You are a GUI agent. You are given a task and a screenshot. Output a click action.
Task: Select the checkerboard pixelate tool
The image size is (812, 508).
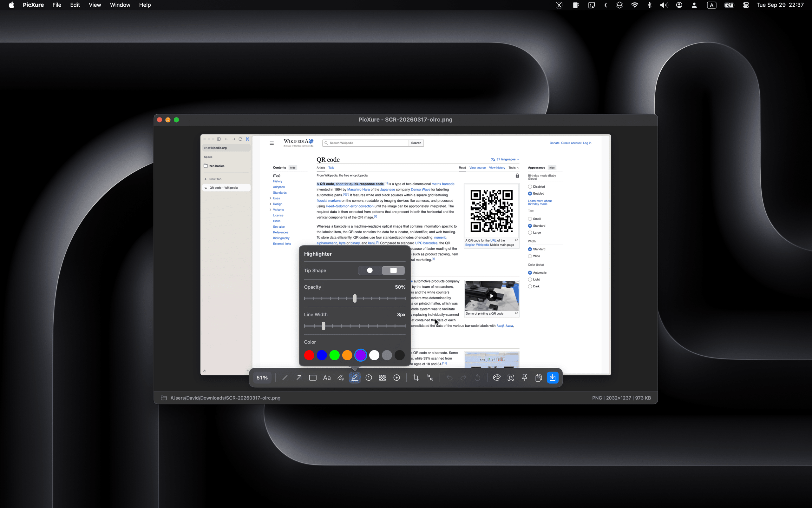pyautogui.click(x=383, y=378)
